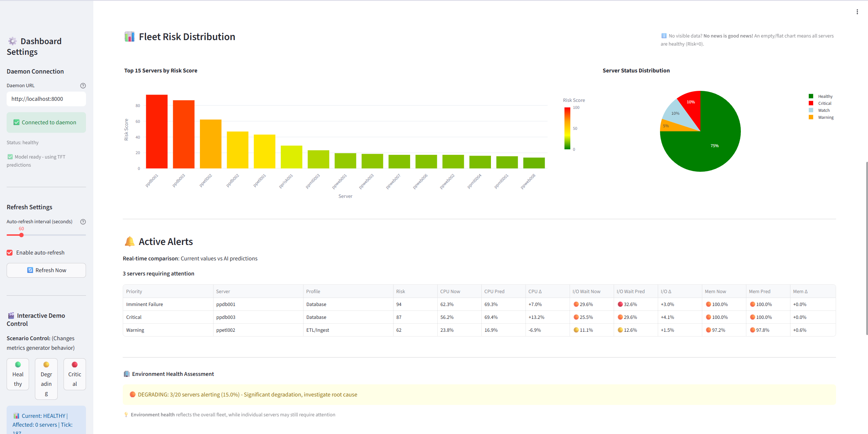Click the gear icon beside Dashboard Settings

13,41
